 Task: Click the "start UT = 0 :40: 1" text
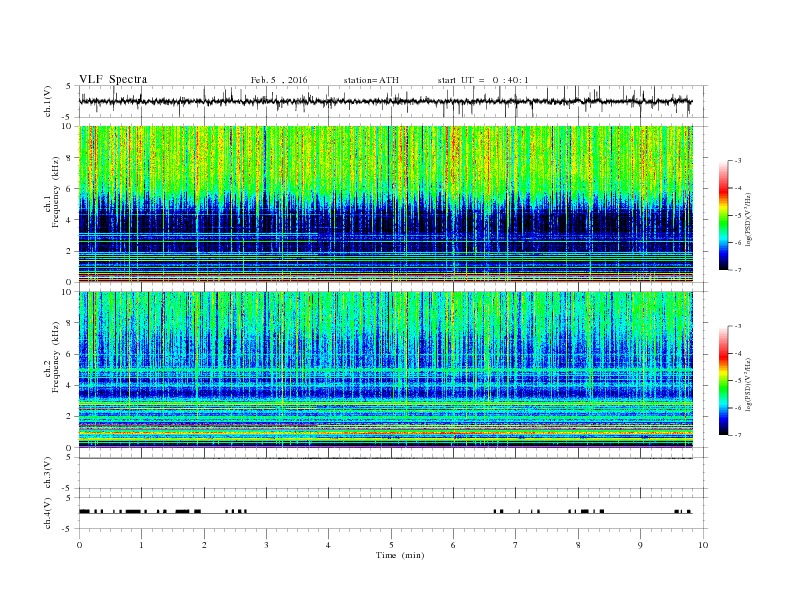click(483, 80)
